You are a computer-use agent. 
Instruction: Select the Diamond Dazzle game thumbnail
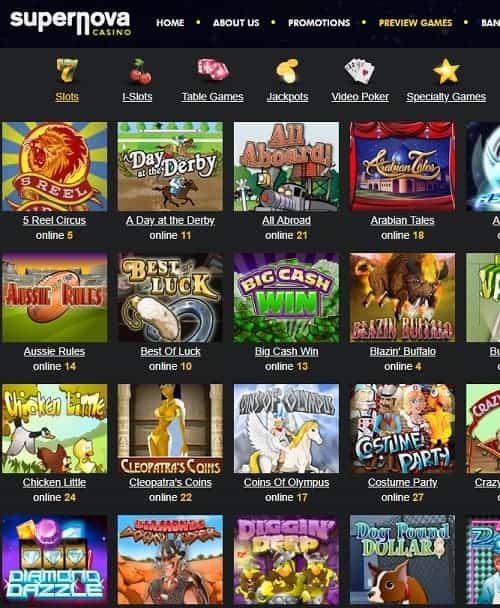click(x=54, y=560)
